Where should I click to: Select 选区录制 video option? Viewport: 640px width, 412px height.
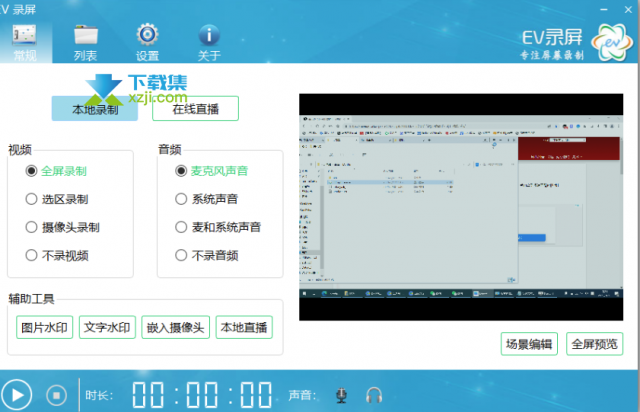tap(57, 199)
